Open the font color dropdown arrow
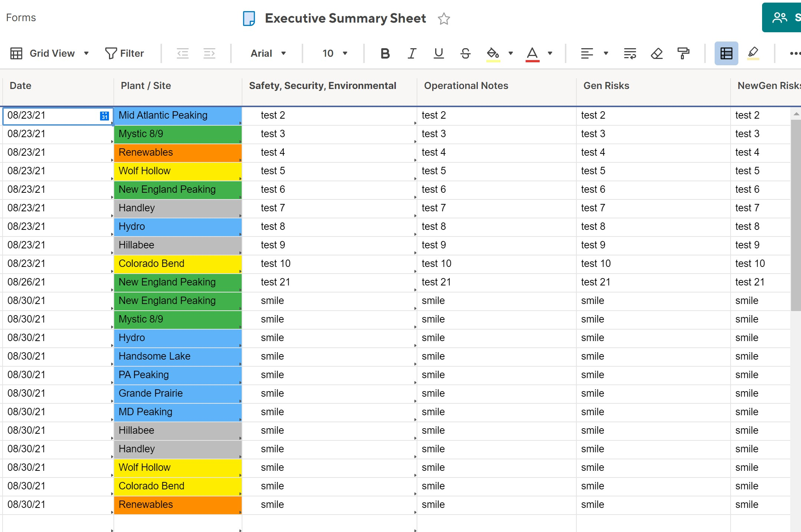The height and width of the screenshot is (532, 801). [x=550, y=53]
